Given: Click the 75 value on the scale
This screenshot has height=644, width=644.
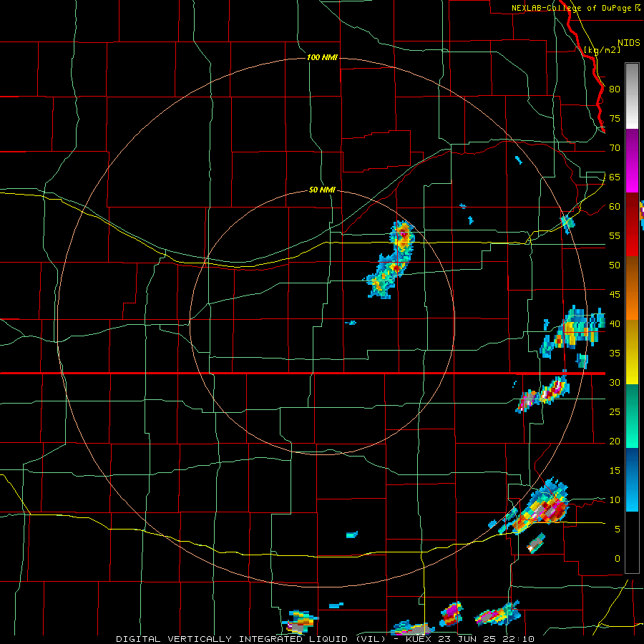Looking at the screenshot, I should [x=615, y=118].
